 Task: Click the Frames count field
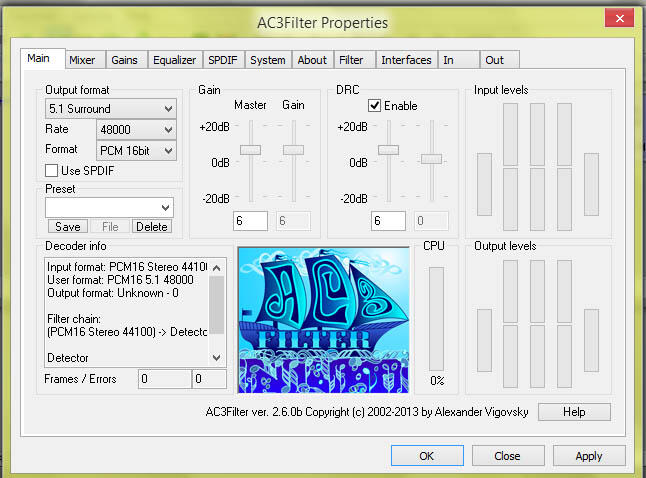tap(165, 379)
